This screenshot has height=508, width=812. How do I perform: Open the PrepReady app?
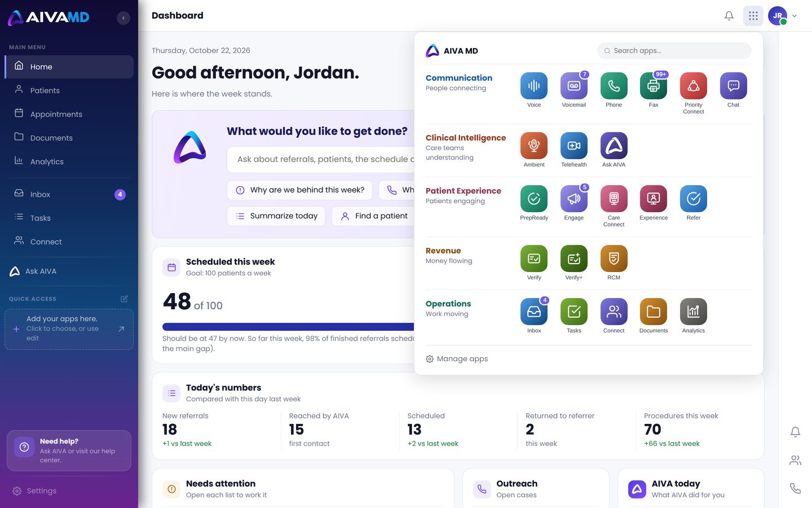533,199
